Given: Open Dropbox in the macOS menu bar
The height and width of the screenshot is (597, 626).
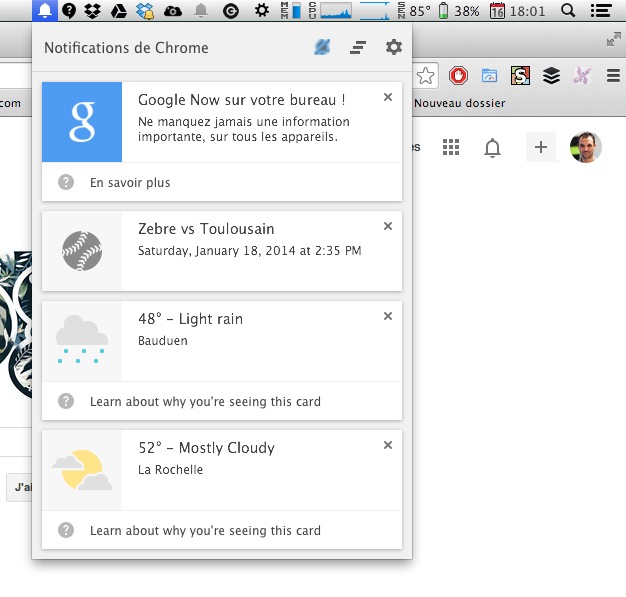Looking at the screenshot, I should click(x=93, y=11).
